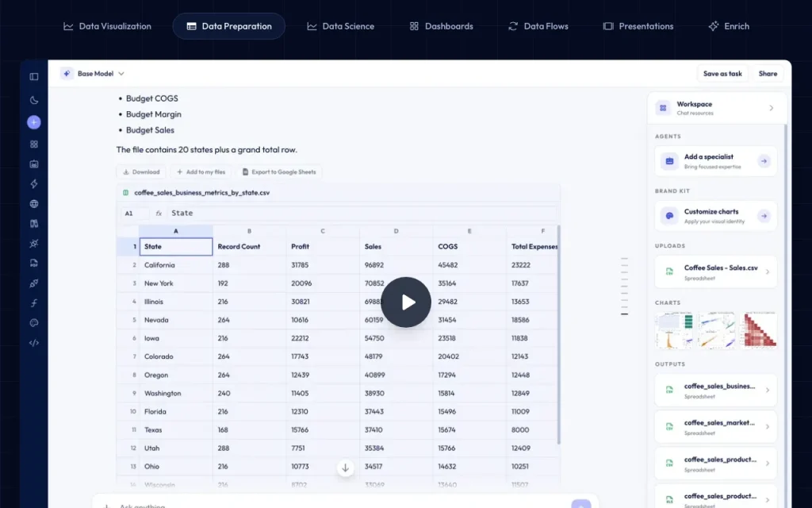Expand the coffee_sales_market... output chevron
The image size is (812, 508).
(x=768, y=427)
